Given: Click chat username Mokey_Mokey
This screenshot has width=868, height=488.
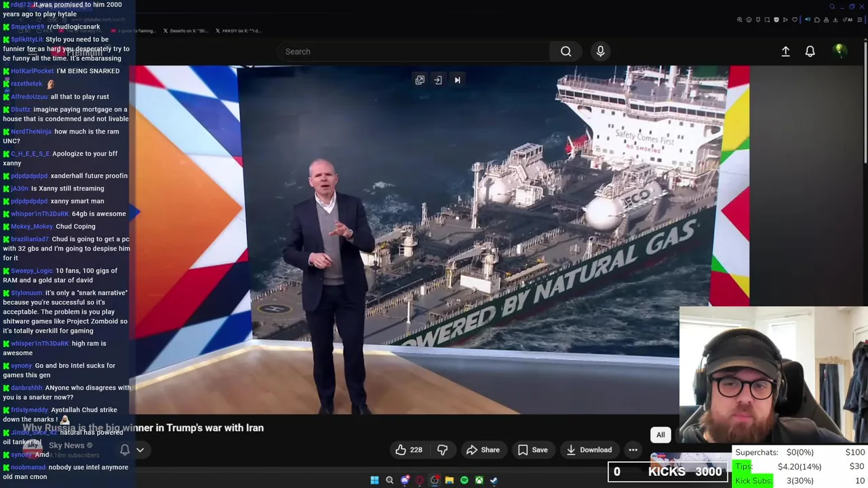Looking at the screenshot, I should coord(32,226).
